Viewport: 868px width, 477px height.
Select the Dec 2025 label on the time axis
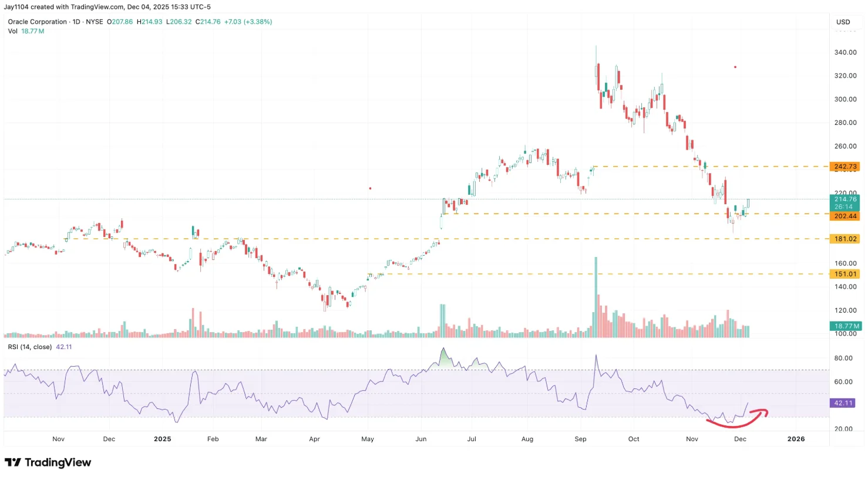[x=739, y=438]
